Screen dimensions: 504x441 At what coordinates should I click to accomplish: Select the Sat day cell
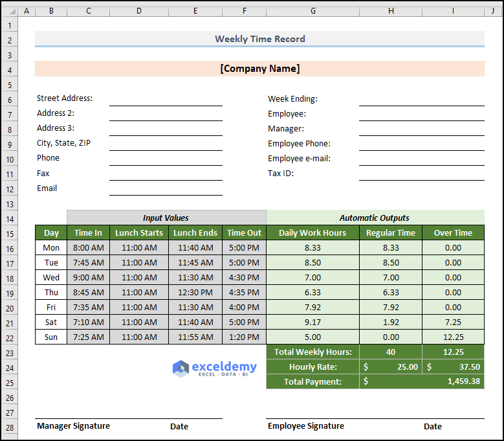point(51,322)
